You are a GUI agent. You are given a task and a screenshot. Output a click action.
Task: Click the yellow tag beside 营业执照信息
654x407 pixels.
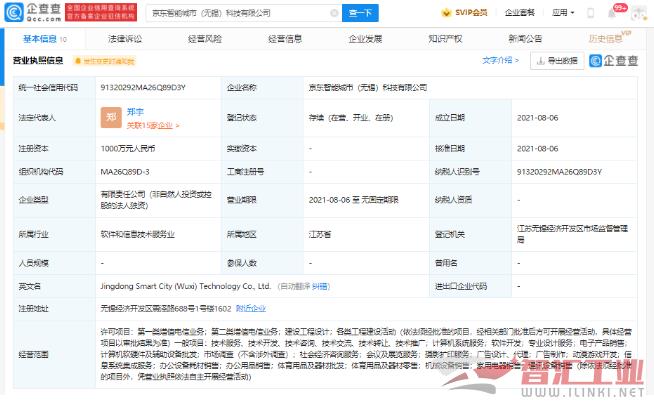104,61
